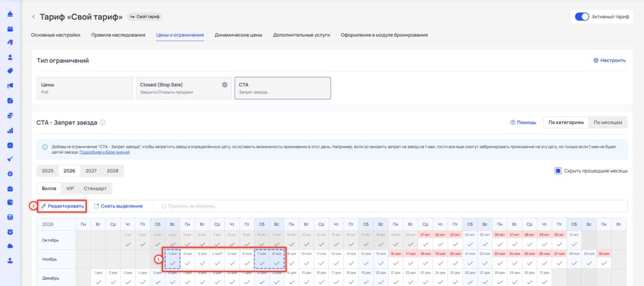This screenshot has width=644, height=286.
Task: Open the concierge bell icon in sidebar
Action: coord(10,14)
